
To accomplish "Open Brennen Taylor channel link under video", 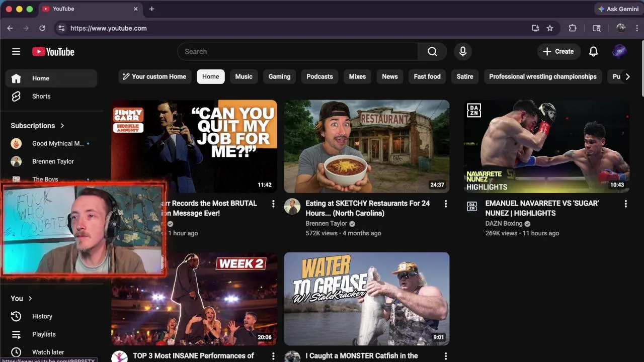I will (326, 223).
